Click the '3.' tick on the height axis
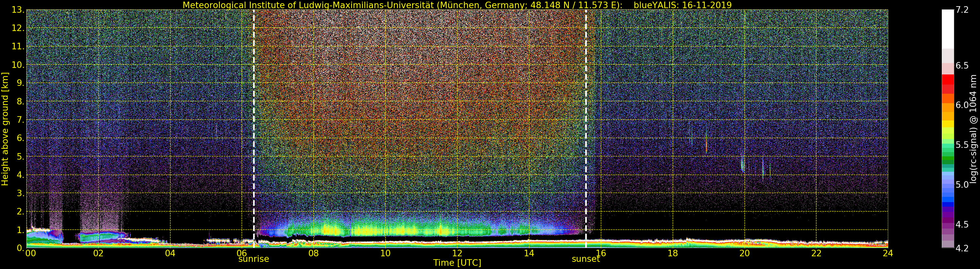This screenshot has width=980, height=269. click(x=20, y=193)
